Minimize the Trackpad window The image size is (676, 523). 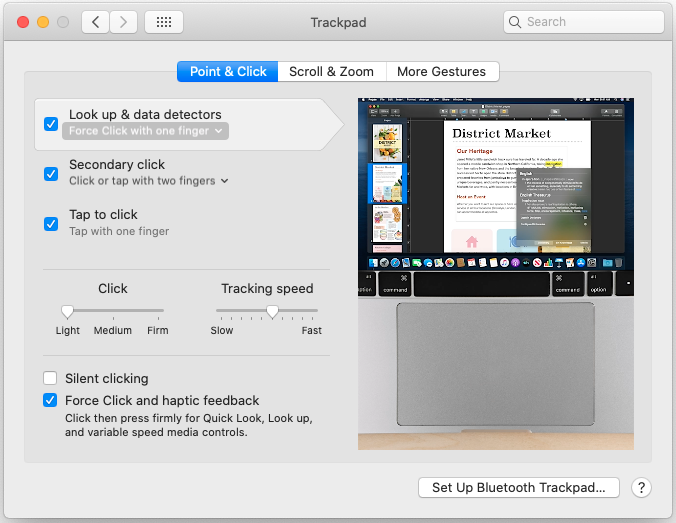(43, 22)
